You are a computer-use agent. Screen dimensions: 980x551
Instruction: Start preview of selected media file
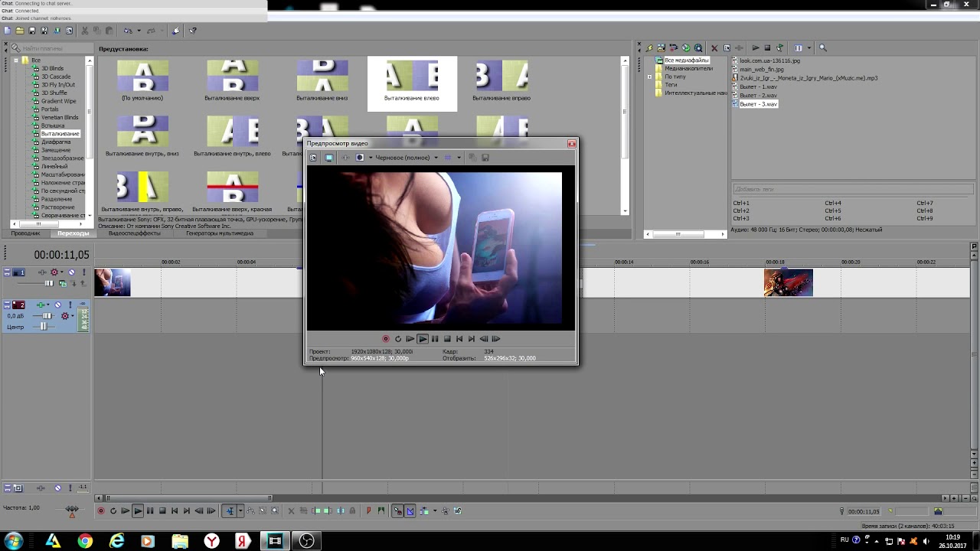pyautogui.click(x=755, y=47)
